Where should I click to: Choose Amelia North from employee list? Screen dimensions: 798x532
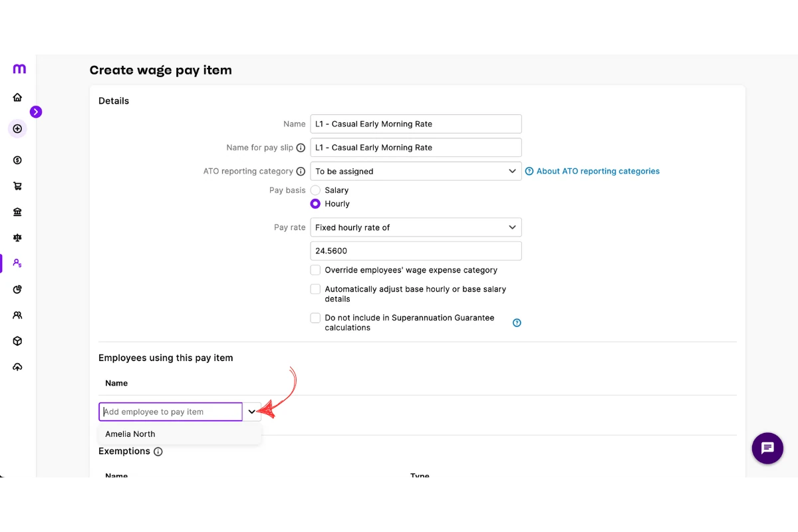180,434
